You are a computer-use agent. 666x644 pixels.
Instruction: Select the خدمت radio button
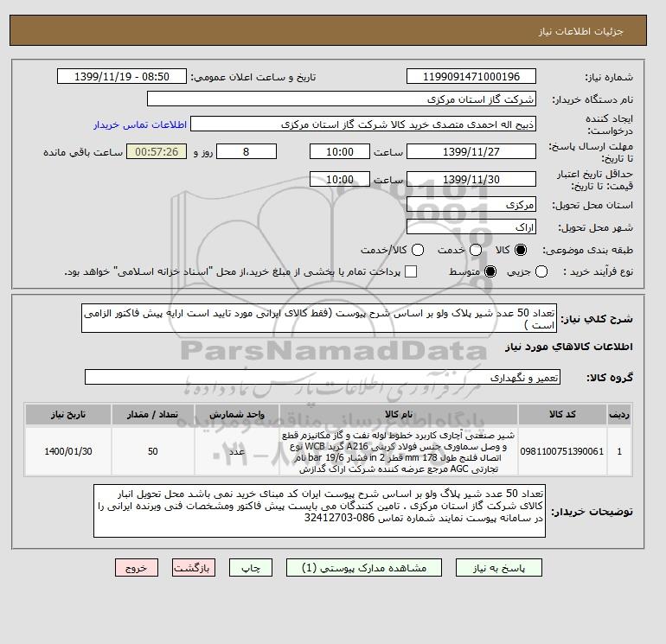[x=476, y=250]
